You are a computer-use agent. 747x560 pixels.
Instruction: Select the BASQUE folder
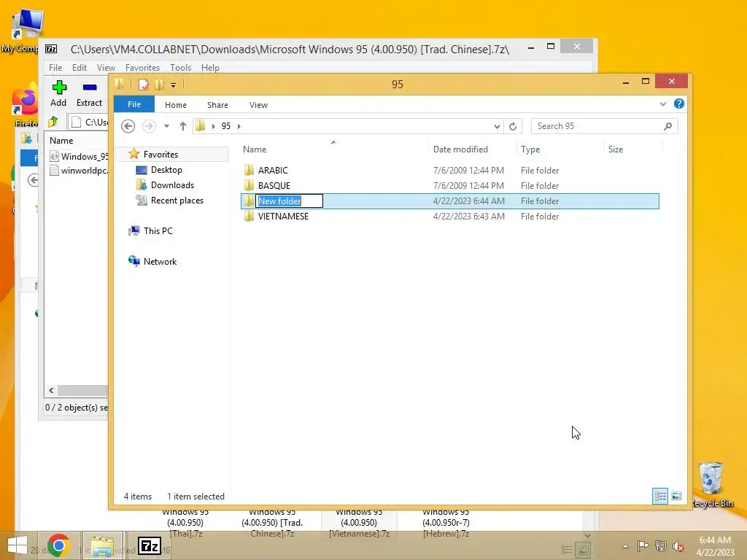click(x=274, y=186)
